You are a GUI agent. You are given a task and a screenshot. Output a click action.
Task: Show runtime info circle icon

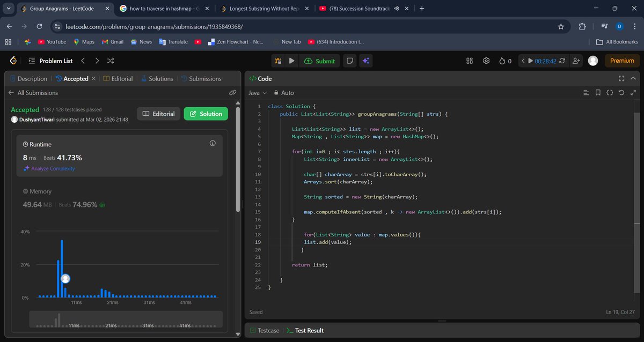(213, 143)
